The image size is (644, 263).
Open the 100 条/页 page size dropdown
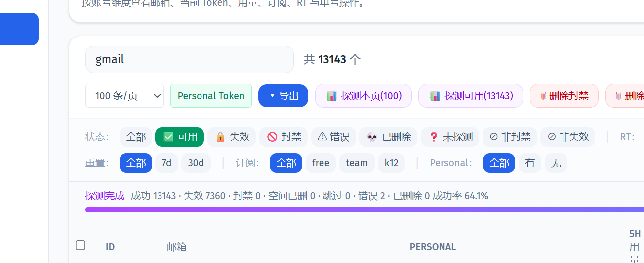tap(124, 96)
